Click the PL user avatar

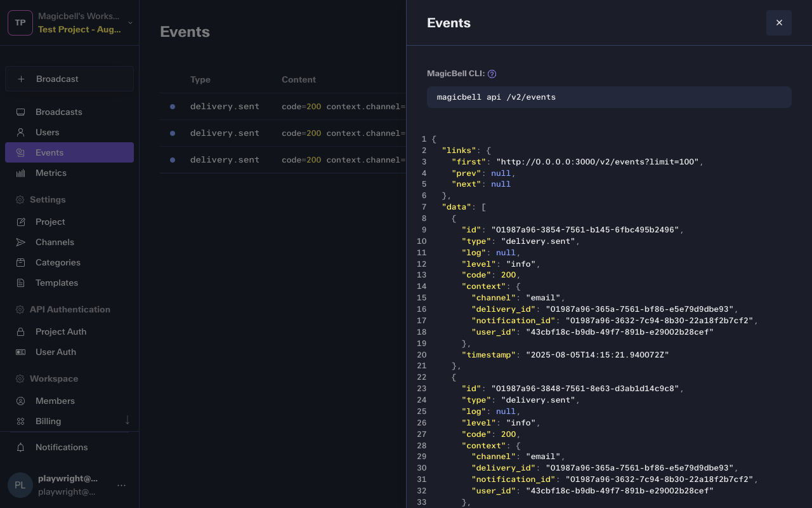tap(20, 485)
